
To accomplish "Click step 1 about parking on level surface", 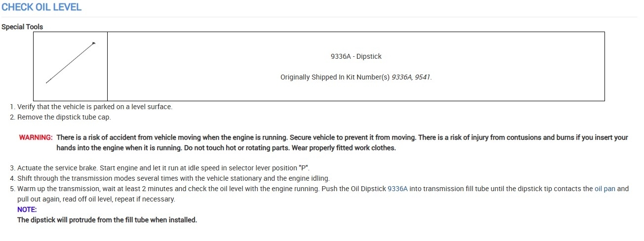I will tap(95, 107).
